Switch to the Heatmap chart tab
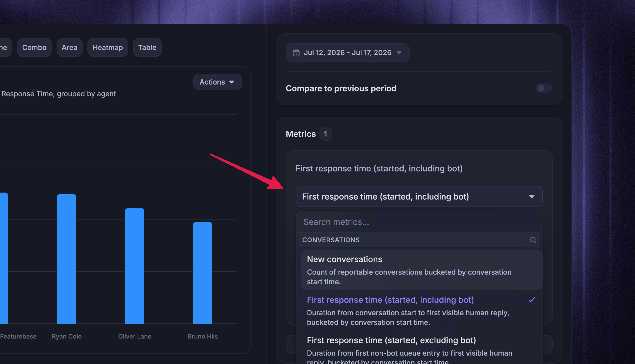This screenshot has height=364, width=635. click(x=108, y=47)
